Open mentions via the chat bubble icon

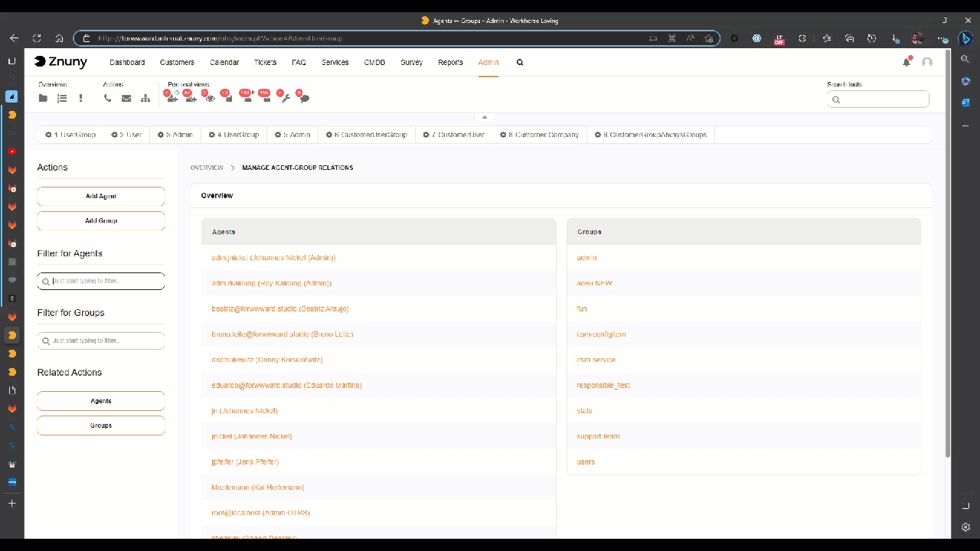point(305,99)
